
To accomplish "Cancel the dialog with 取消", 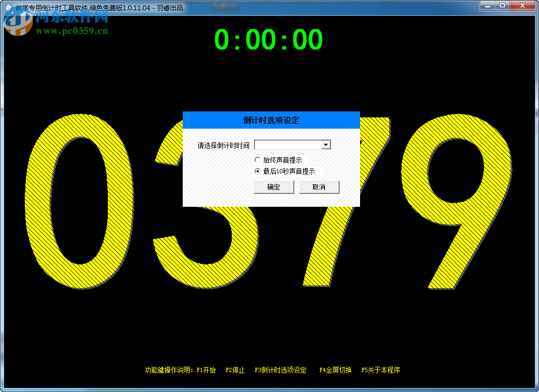I will click(319, 187).
